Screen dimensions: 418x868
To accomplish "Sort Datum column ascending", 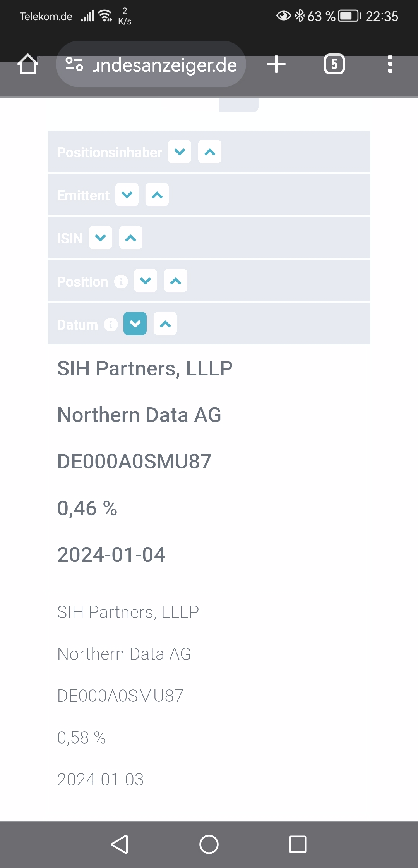I will 165,324.
